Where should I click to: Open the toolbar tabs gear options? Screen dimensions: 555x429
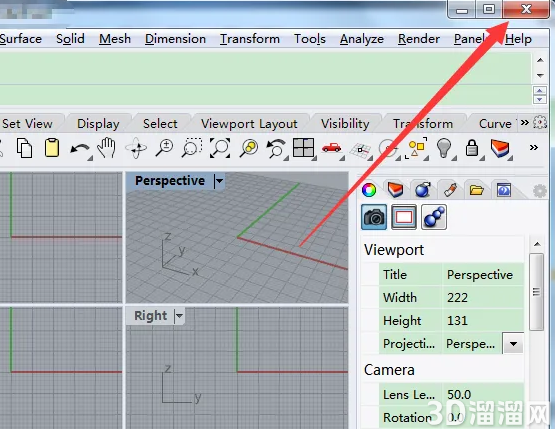(540, 123)
